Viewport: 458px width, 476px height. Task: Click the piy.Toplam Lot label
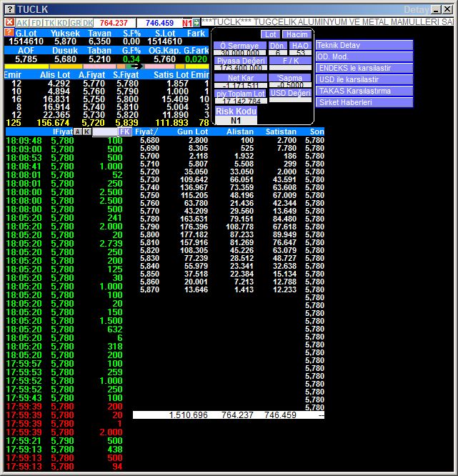[241, 93]
